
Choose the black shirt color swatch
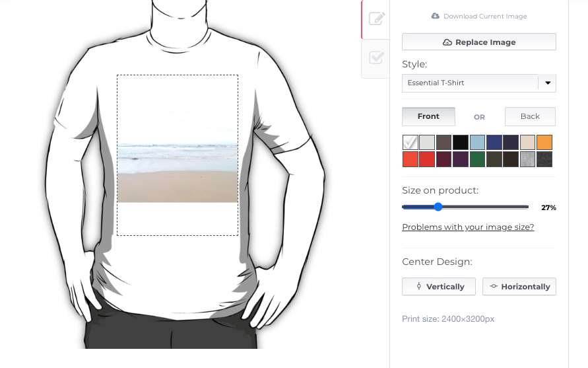click(461, 143)
